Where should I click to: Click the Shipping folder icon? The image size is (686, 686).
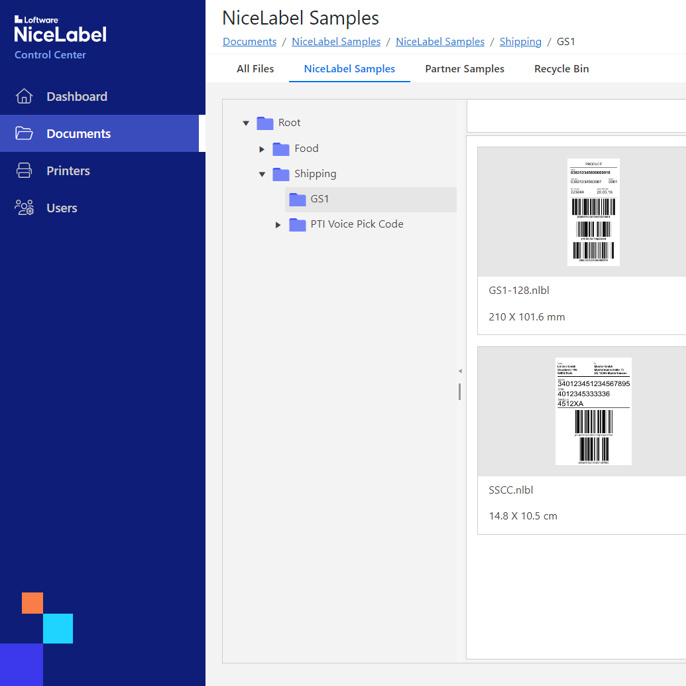[x=281, y=174]
